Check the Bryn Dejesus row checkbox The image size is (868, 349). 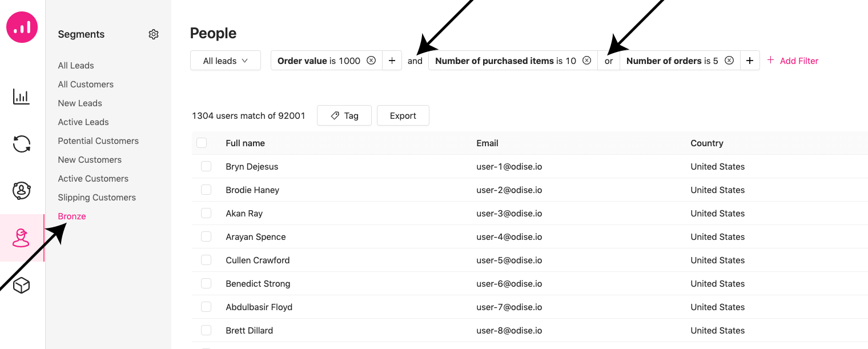tap(206, 166)
